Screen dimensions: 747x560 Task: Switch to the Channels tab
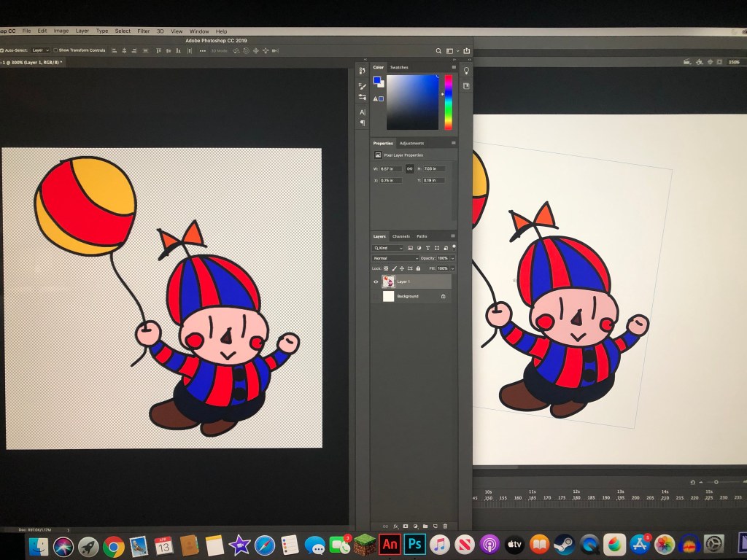[400, 236]
